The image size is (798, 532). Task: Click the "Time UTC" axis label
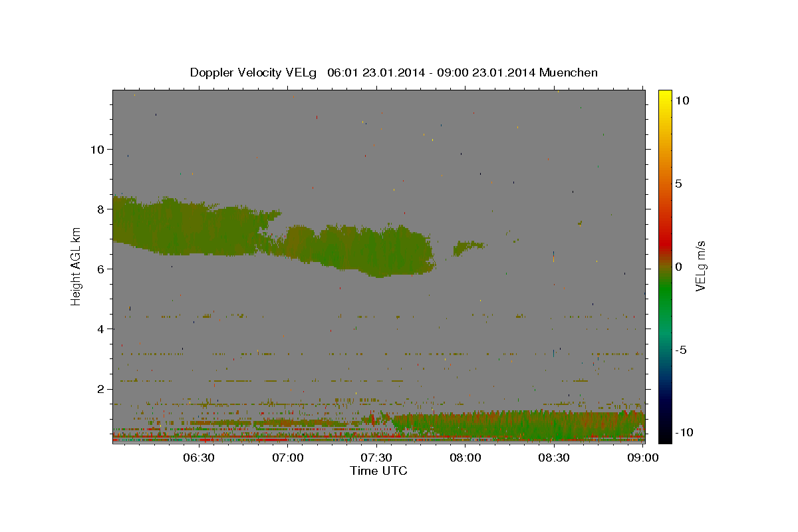click(x=378, y=471)
